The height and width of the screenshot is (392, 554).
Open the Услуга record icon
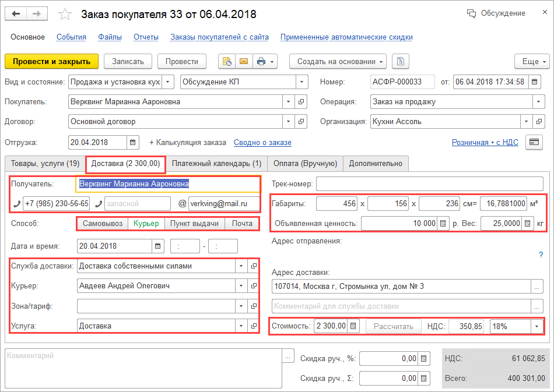pos(254,326)
